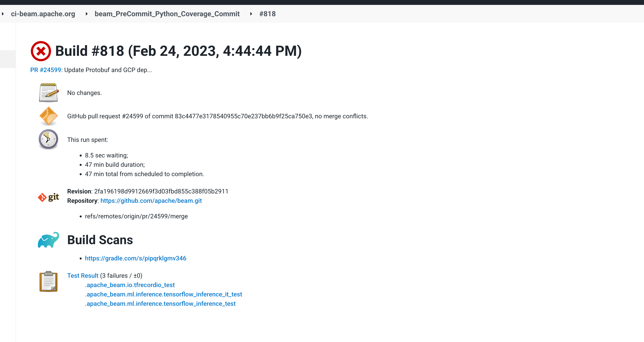The image size is (644, 342).
Task: Open the apache/beam.git repository link
Action: point(151,201)
